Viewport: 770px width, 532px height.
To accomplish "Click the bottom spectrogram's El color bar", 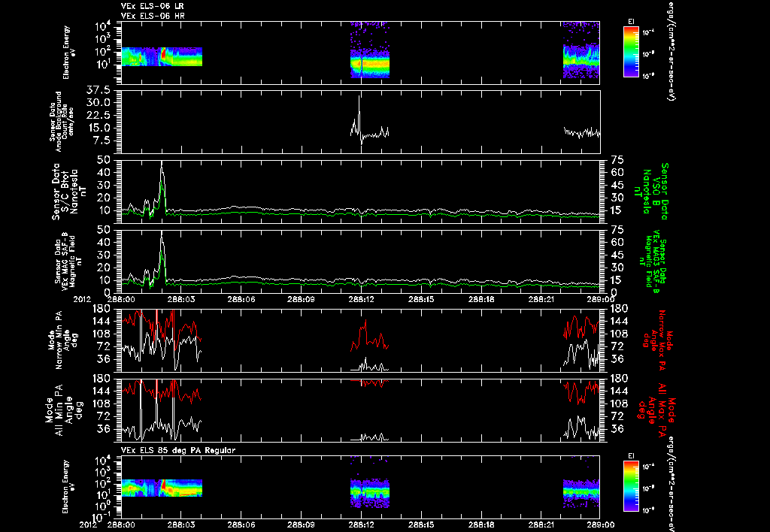I will pos(631,486).
